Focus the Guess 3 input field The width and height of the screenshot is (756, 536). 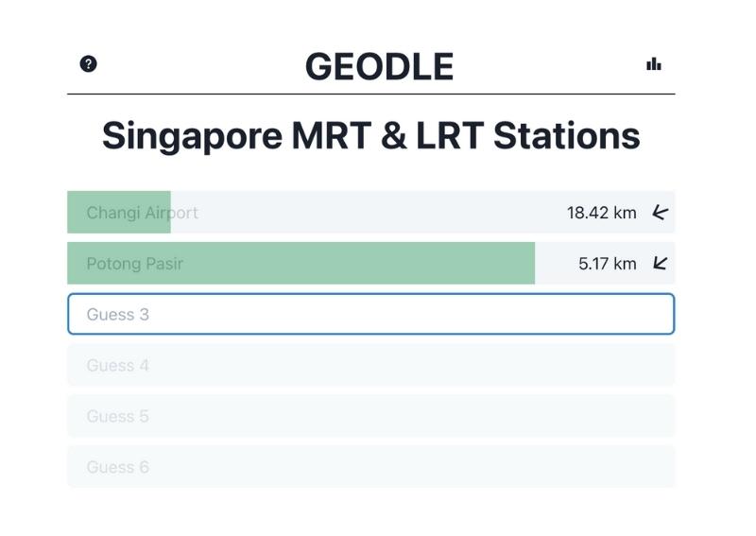(370, 314)
